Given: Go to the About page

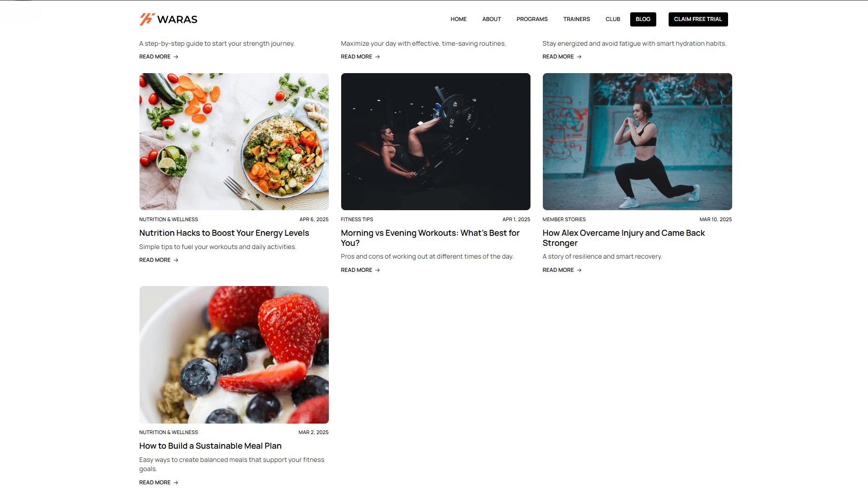Looking at the screenshot, I should point(492,19).
